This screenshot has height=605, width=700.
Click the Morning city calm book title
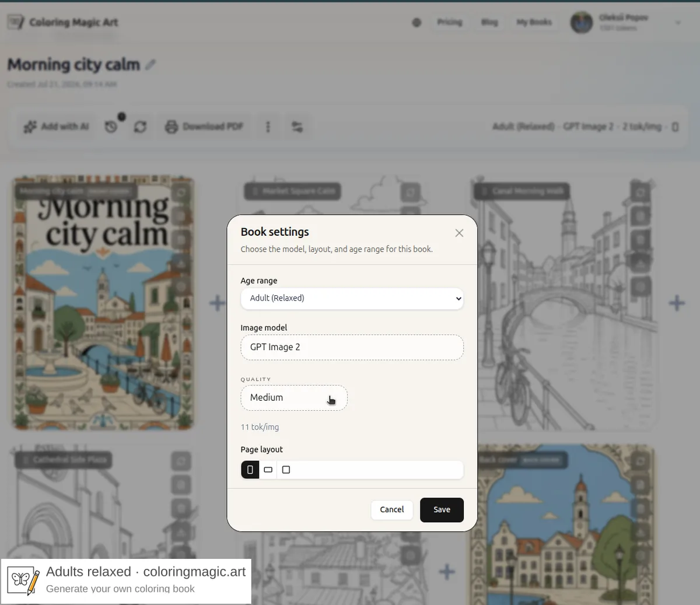tap(73, 64)
